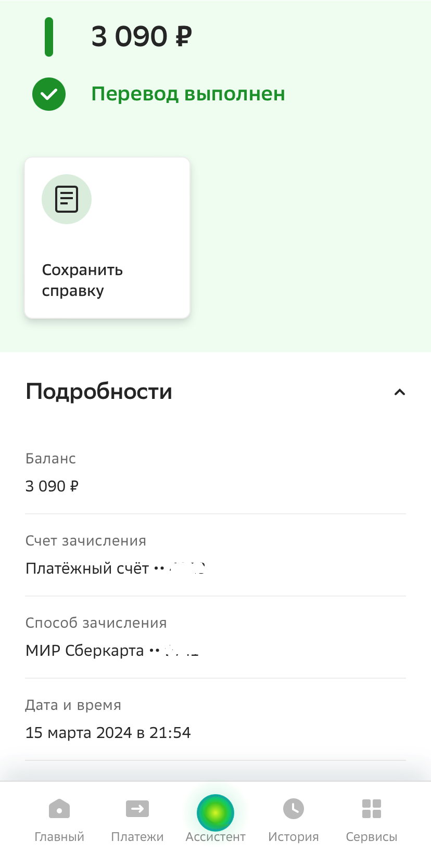Tap the Платежи arrow icon
431x868 pixels.
tap(137, 809)
